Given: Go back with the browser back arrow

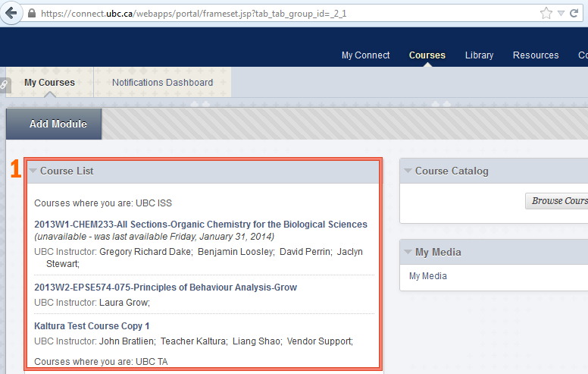Looking at the screenshot, I should (11, 13).
